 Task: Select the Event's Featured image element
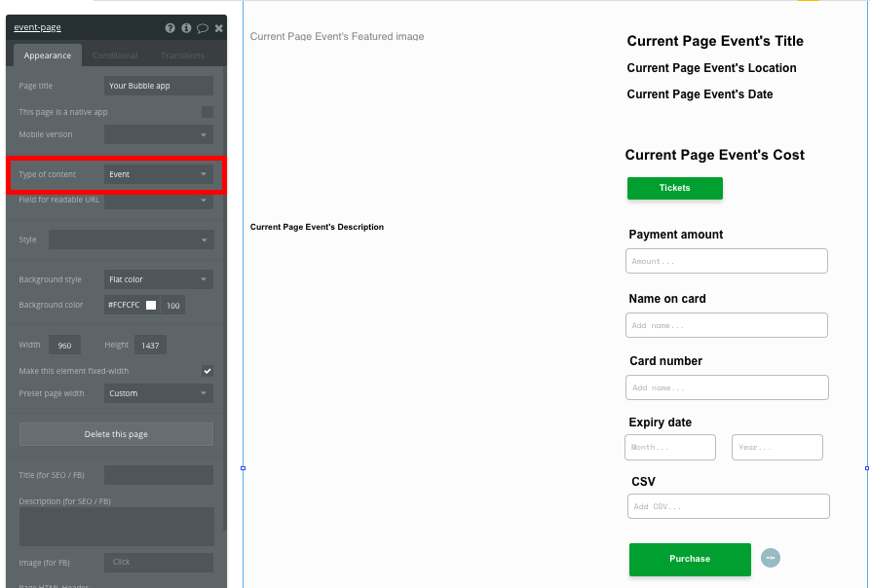pos(337,37)
